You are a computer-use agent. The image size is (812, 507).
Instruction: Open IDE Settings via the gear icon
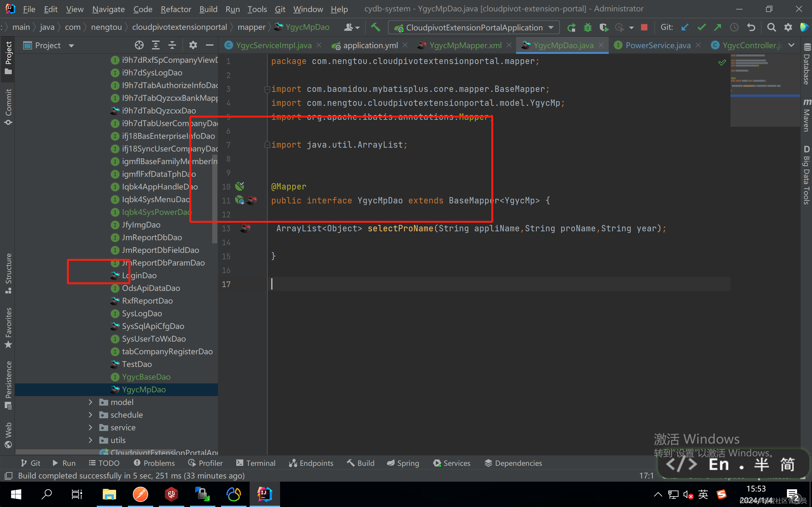[x=788, y=27]
